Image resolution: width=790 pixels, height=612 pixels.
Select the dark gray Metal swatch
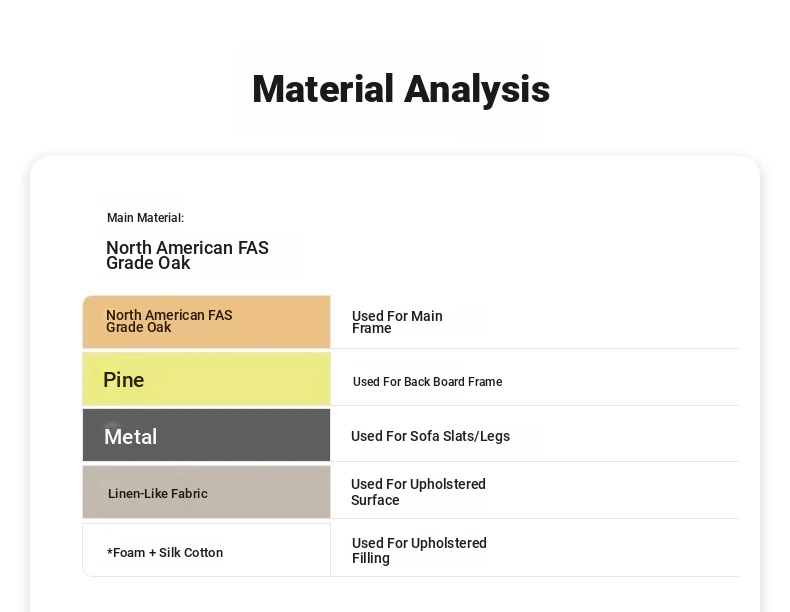pos(207,435)
